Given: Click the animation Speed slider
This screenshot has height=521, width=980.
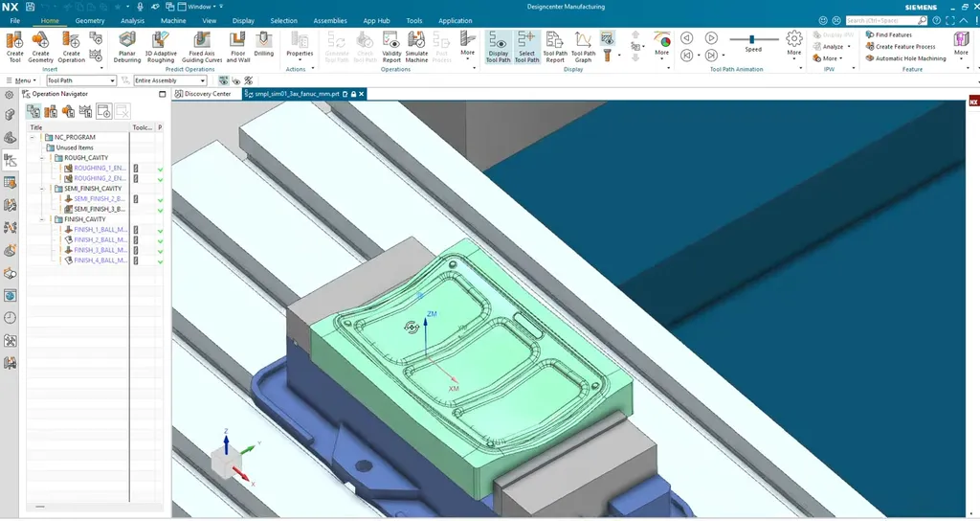Looking at the screenshot, I should (752, 39).
